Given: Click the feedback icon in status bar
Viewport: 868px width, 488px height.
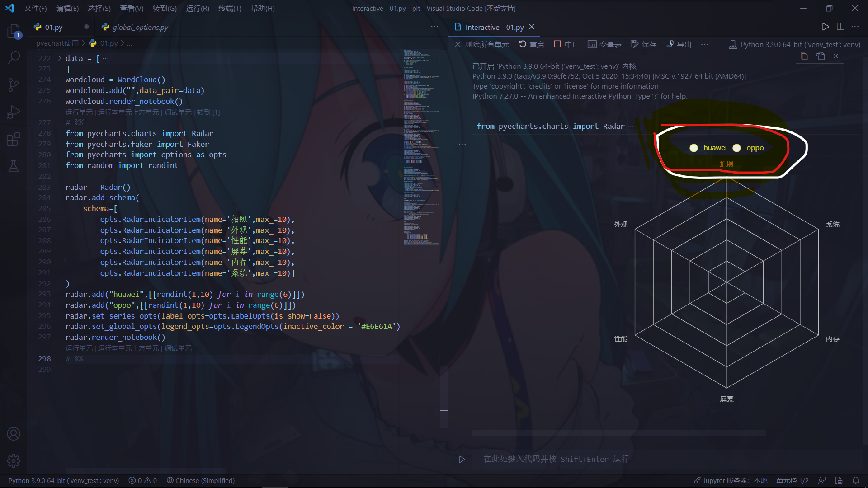Looking at the screenshot, I should point(822,480).
